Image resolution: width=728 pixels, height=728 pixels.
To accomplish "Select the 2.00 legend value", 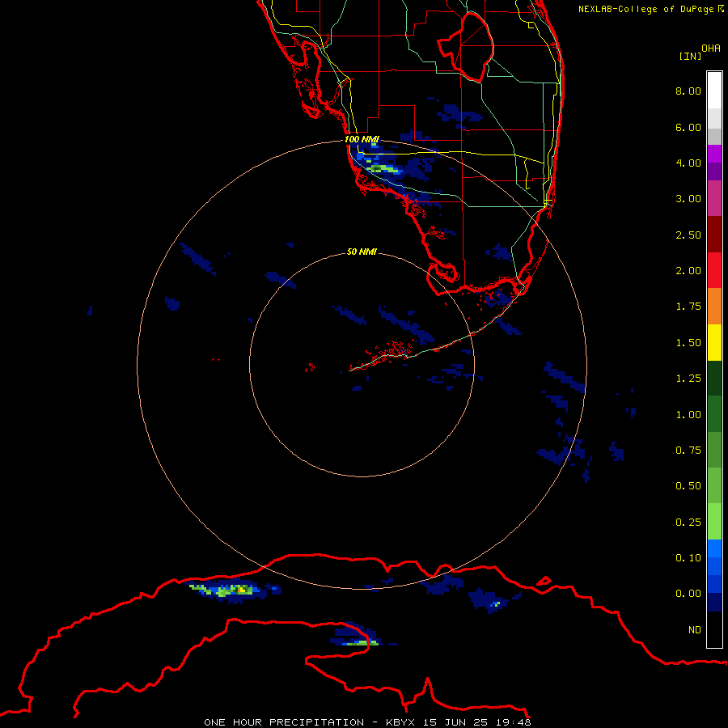I will (688, 271).
